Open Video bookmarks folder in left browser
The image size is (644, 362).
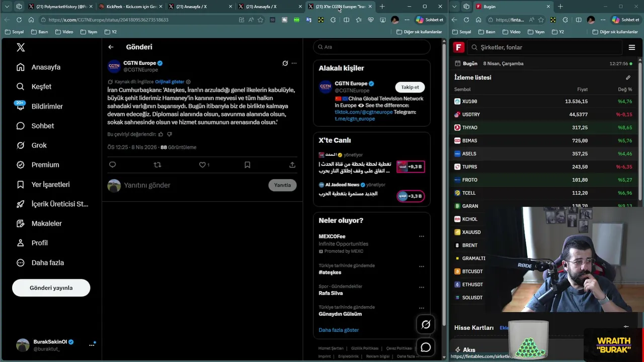pos(63,32)
